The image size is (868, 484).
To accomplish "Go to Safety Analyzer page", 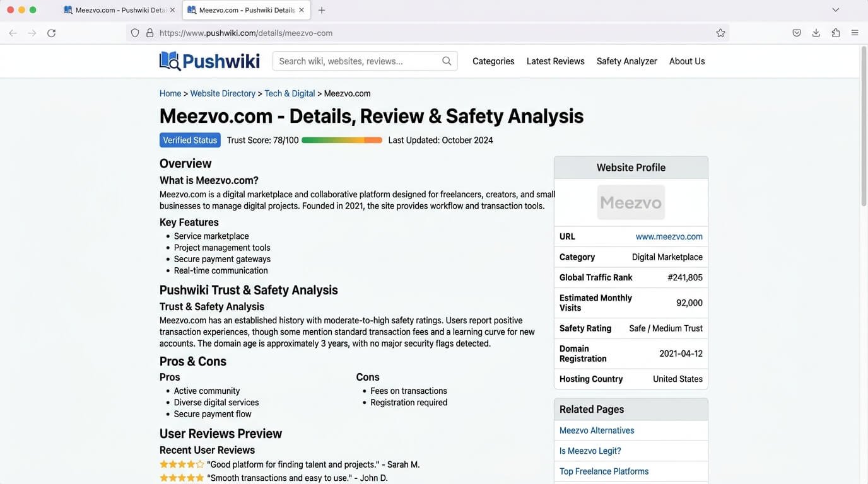I will tap(627, 61).
